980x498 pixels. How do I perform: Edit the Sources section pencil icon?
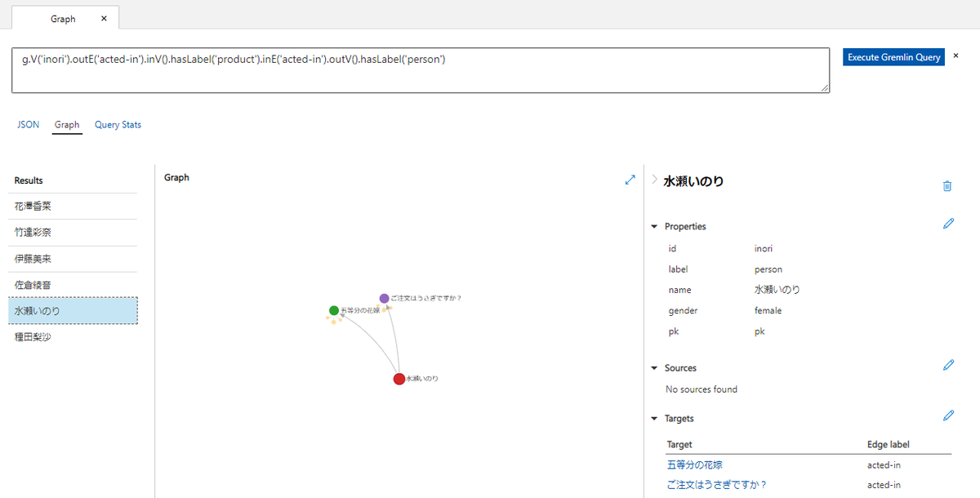[x=948, y=365]
